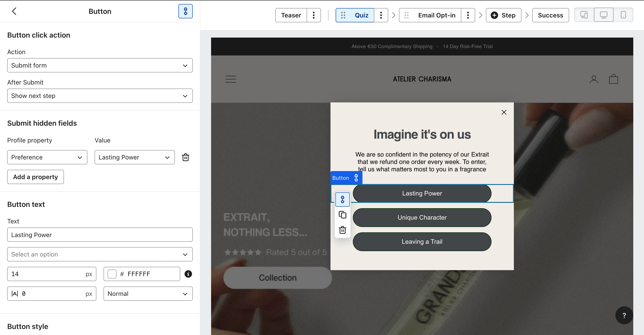Click the duplicate icon in floating toolbar
644x335 pixels.
pos(342,215)
